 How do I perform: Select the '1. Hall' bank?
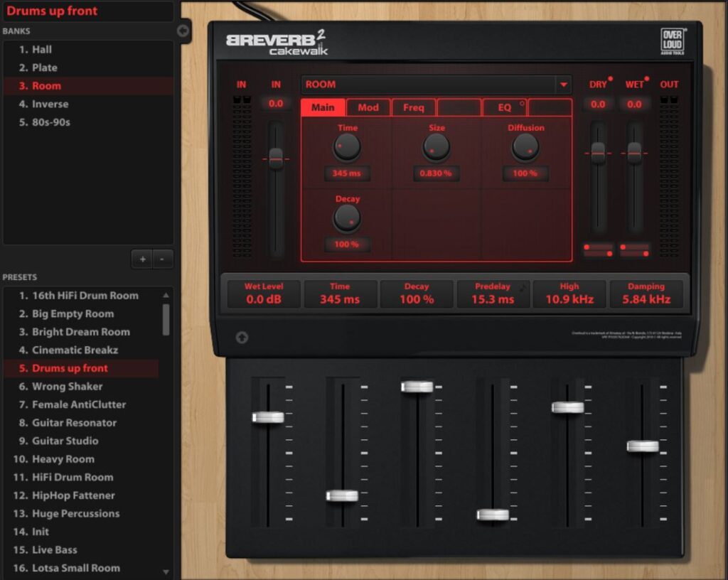(88, 49)
